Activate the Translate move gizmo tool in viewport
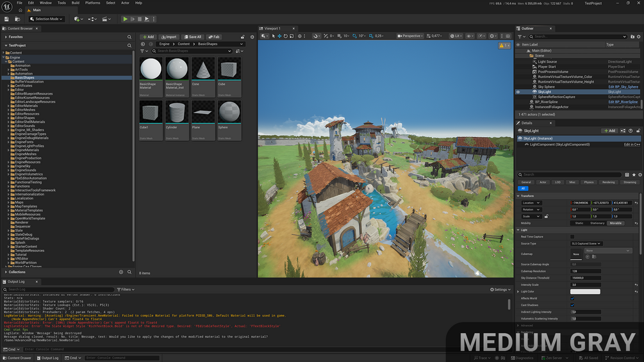 (x=279, y=36)
